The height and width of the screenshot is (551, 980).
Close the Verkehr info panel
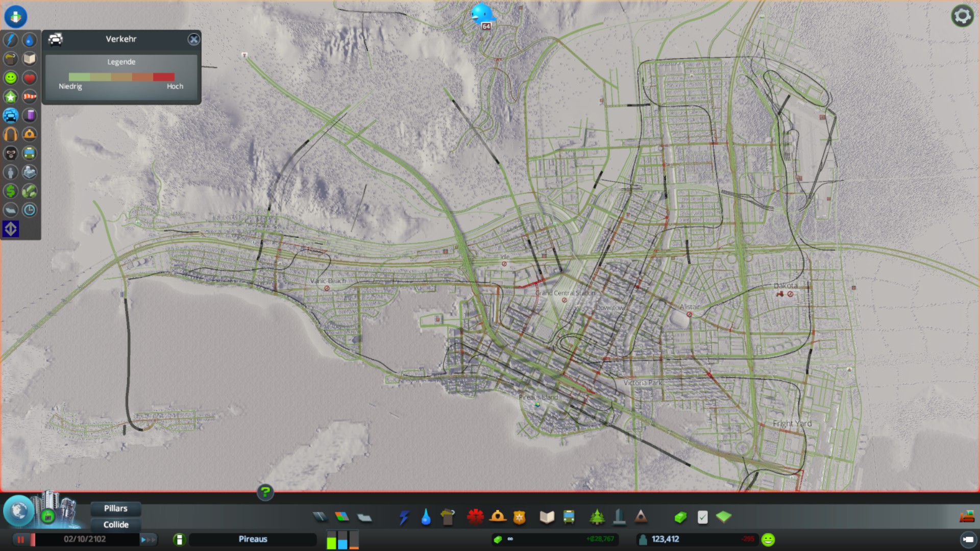[193, 39]
